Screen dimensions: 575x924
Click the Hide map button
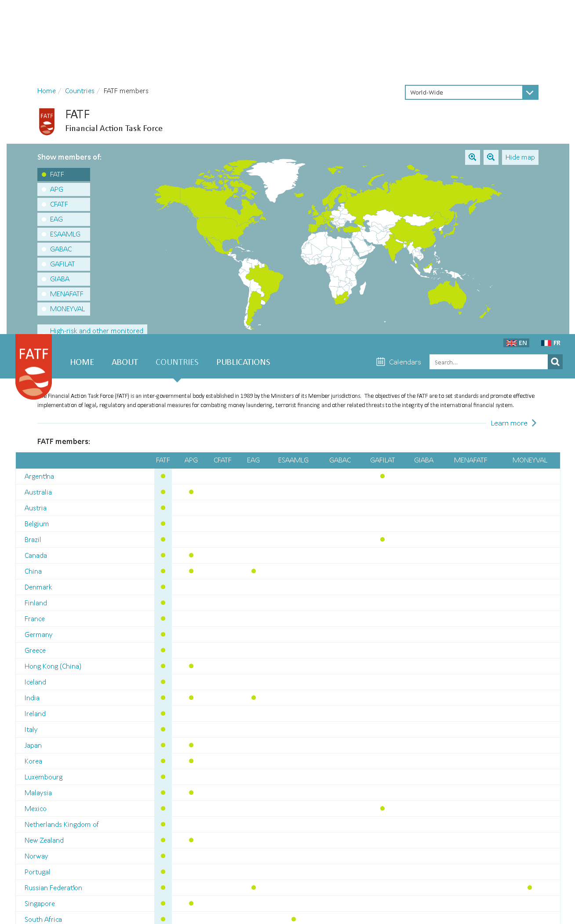point(520,157)
